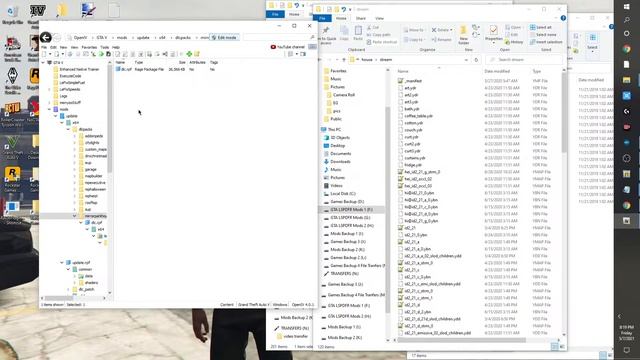Screen dimensions: 640x360
Task: Open the YouTube channel link in OpenIV
Action: tap(288, 47)
